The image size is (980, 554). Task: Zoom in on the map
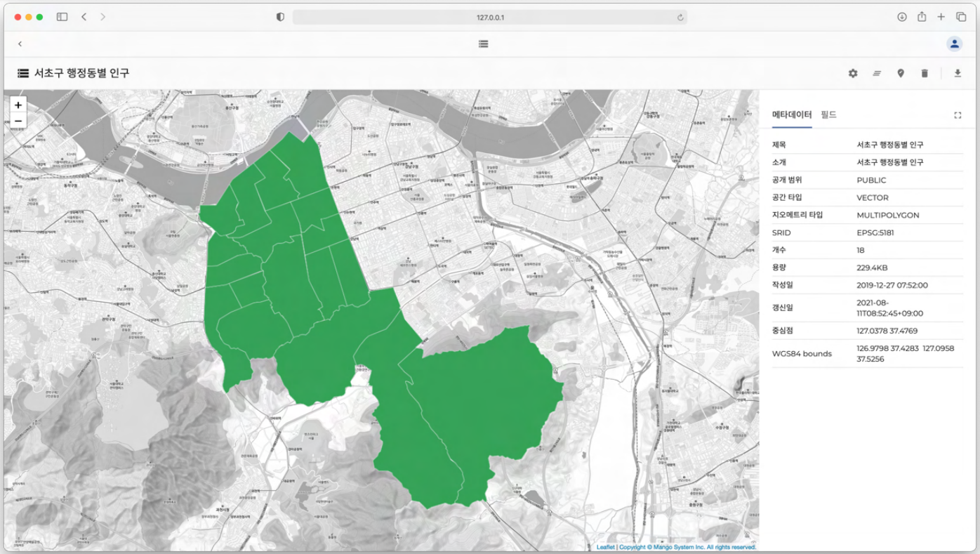point(18,105)
